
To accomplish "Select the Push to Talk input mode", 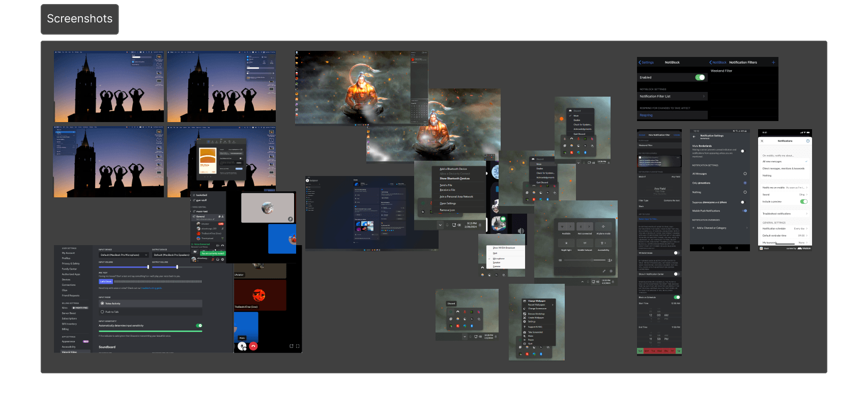I will click(151, 312).
